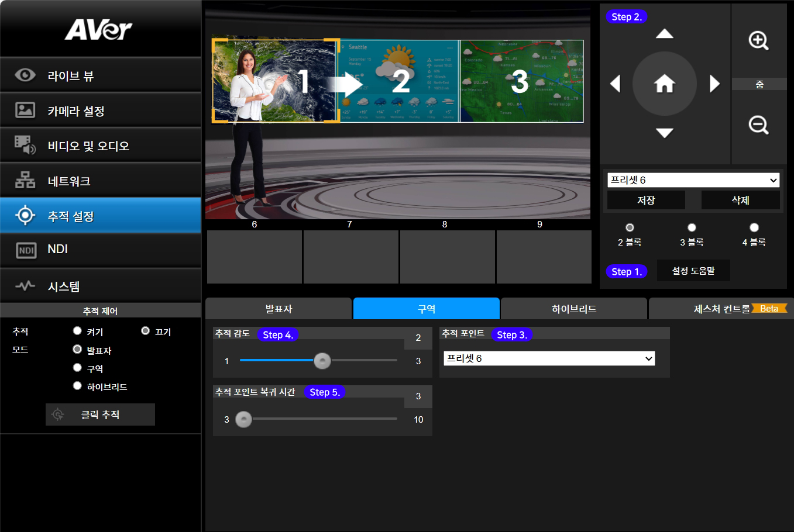Open the 추적 포인트 프리셋 6 dropdown
This screenshot has height=532, width=794.
click(549, 358)
